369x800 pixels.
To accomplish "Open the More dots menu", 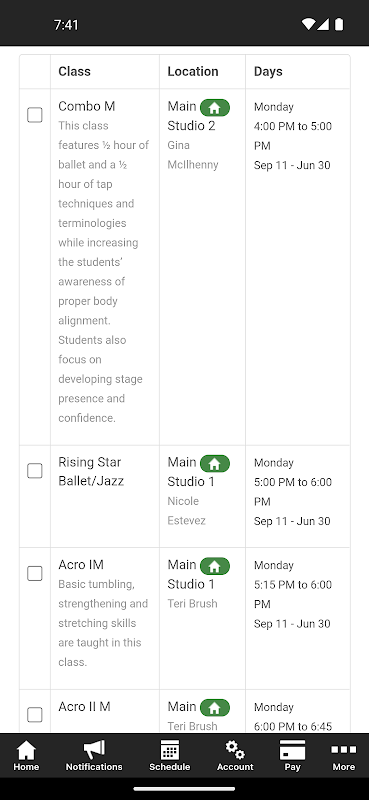I will (343, 749).
